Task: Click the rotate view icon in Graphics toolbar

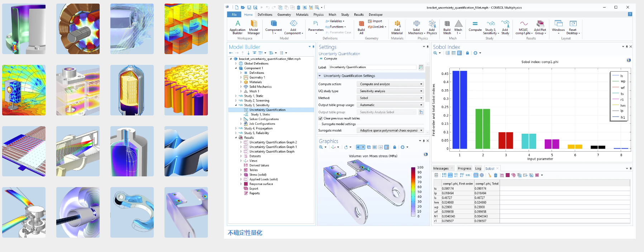Action: 346,147
